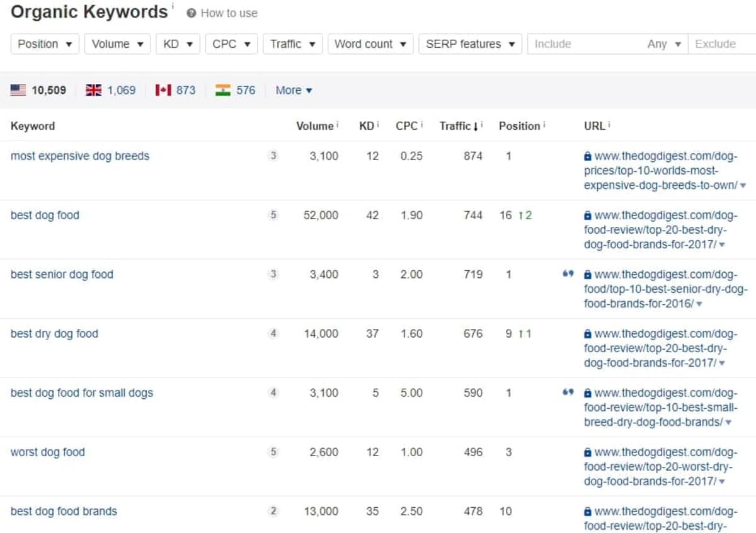The image size is (756, 533).
Task: Sort table by KD column header
Action: [x=367, y=126]
